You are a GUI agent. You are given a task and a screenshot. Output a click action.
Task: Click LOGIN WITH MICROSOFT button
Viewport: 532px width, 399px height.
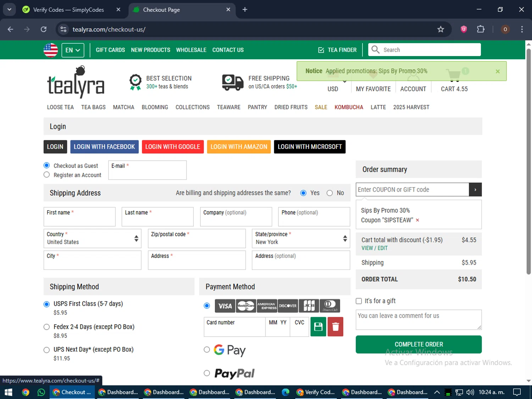(x=310, y=147)
